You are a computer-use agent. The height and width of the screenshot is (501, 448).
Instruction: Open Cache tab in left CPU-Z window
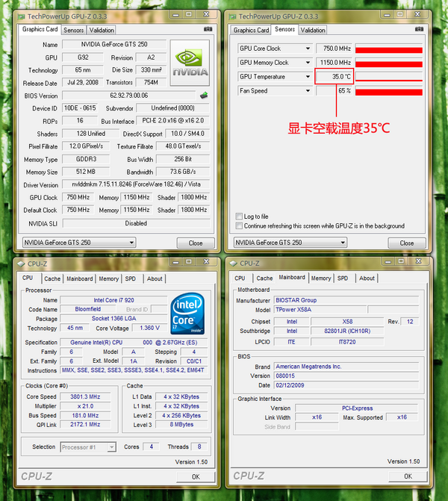[x=52, y=278]
